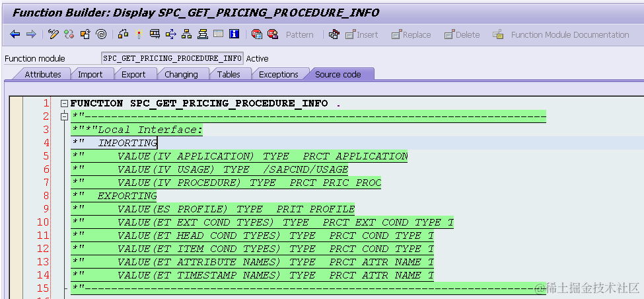This screenshot has height=299, width=644.
Task: Click the icon left of Insert
Action: 334,34
